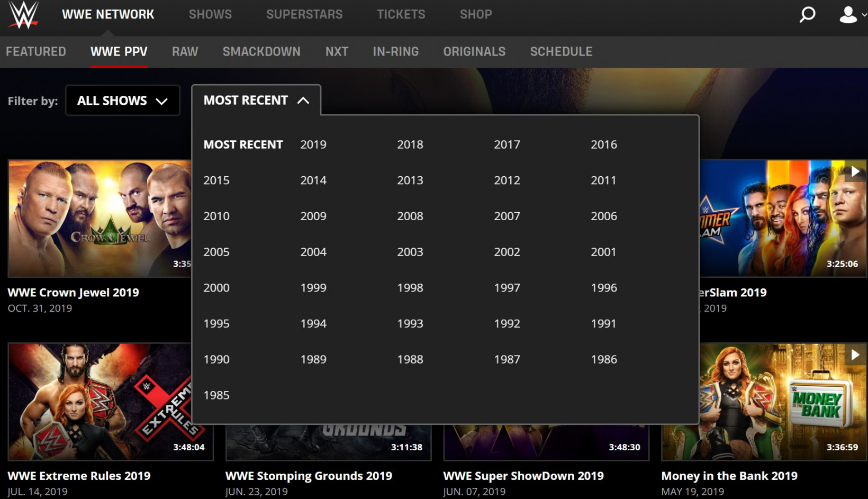Filter by year 2016
The height and width of the screenshot is (499, 868).
point(604,144)
